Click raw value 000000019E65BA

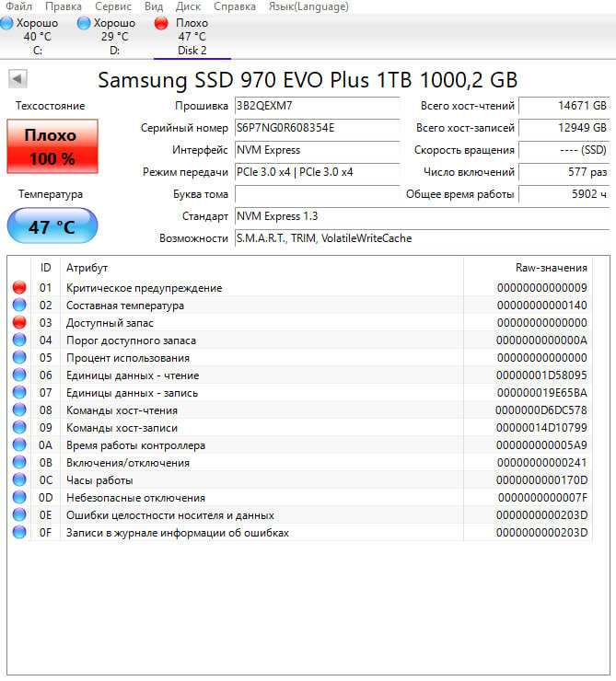(541, 393)
